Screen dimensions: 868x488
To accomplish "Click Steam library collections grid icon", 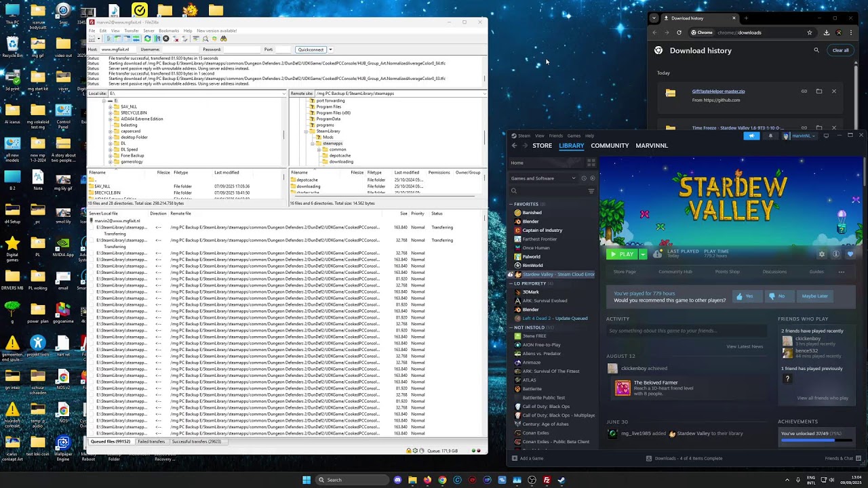I will 591,163.
